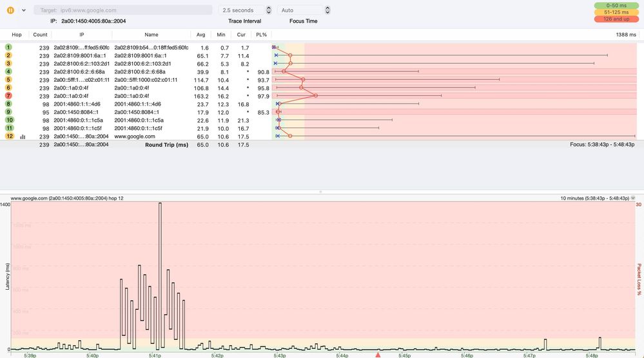Click the 2001:4860:0:1::1c5f name in hop 11
The image size is (644, 358).
(x=139, y=128)
